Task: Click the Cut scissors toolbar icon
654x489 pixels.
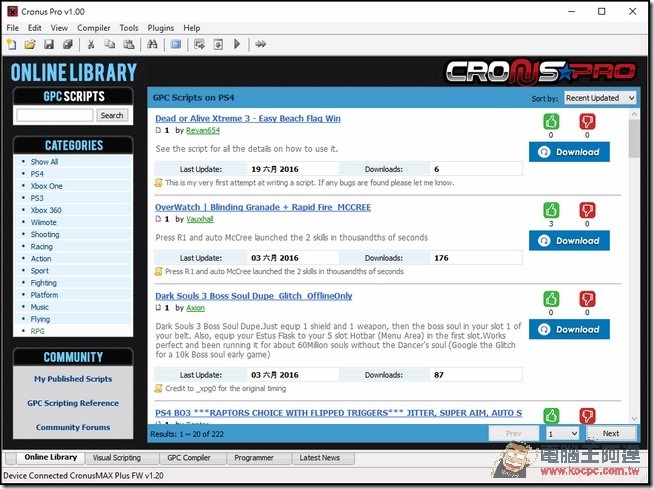Action: pos(91,44)
